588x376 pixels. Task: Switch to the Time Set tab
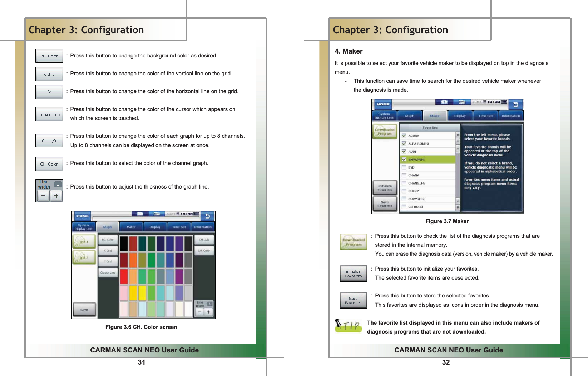485,116
